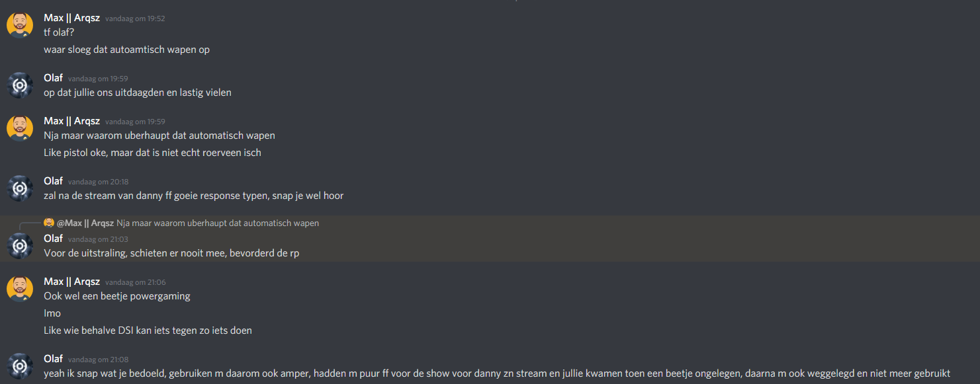The height and width of the screenshot is (384, 980).
Task: Open Olaf's avatar on the highlighted reply message
Action: click(20, 246)
